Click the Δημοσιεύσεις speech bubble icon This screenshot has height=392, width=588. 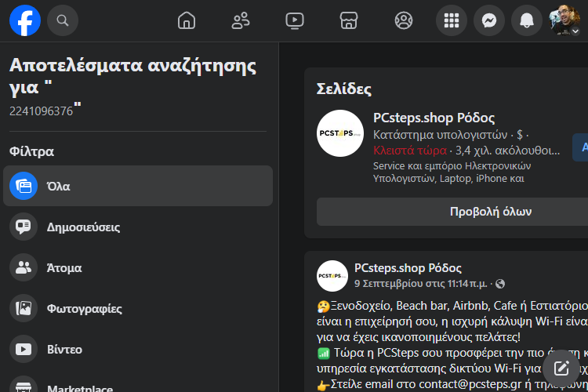24,227
